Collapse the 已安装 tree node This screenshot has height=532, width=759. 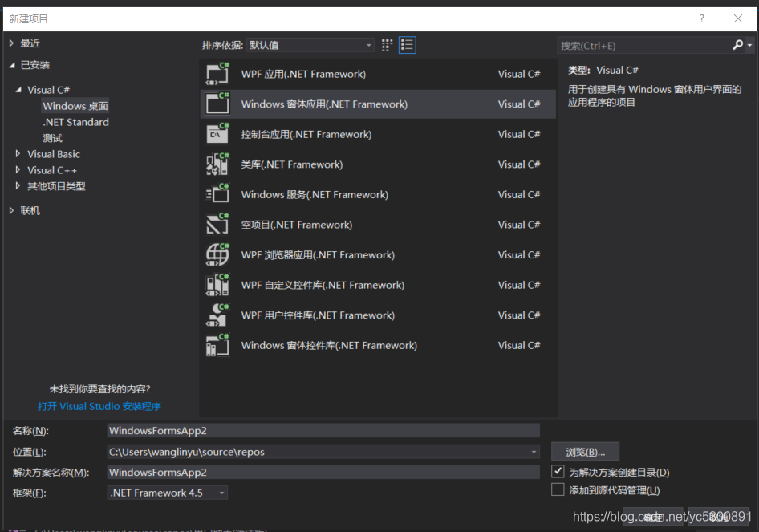(x=11, y=65)
